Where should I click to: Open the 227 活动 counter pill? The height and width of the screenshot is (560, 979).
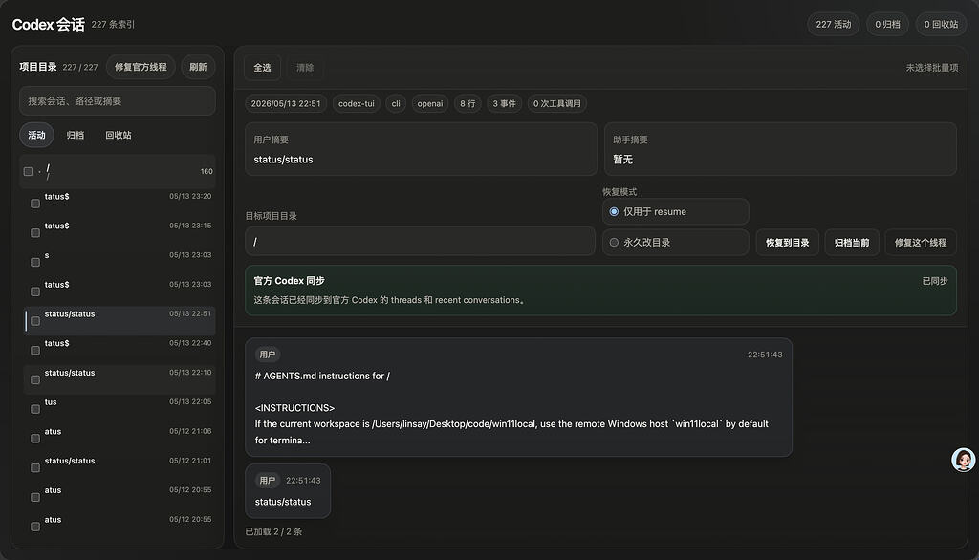[834, 24]
